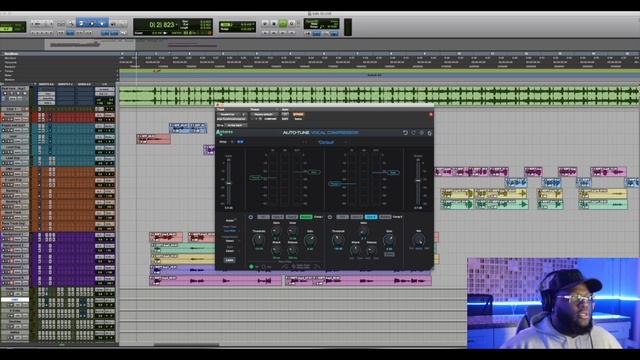This screenshot has width=640, height=360.
Task: Open the plugin settings gear icon
Action: (429, 133)
